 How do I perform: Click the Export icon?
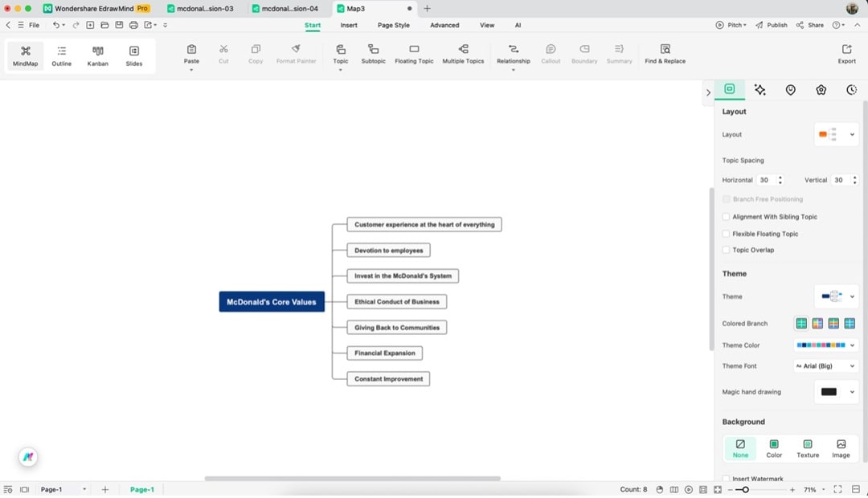tap(846, 55)
